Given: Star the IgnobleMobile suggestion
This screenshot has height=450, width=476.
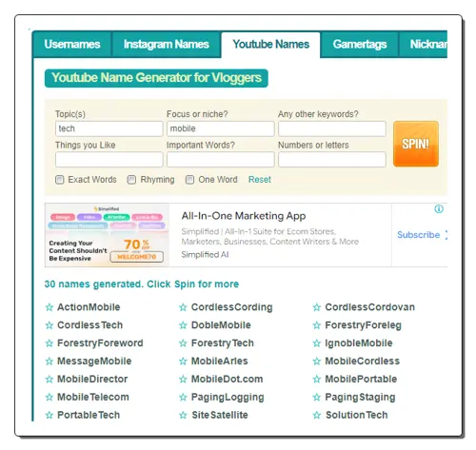Looking at the screenshot, I should pyautogui.click(x=317, y=343).
